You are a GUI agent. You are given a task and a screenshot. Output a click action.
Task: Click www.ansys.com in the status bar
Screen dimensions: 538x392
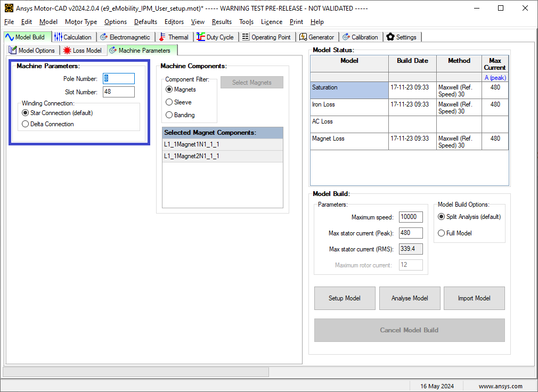click(501, 386)
